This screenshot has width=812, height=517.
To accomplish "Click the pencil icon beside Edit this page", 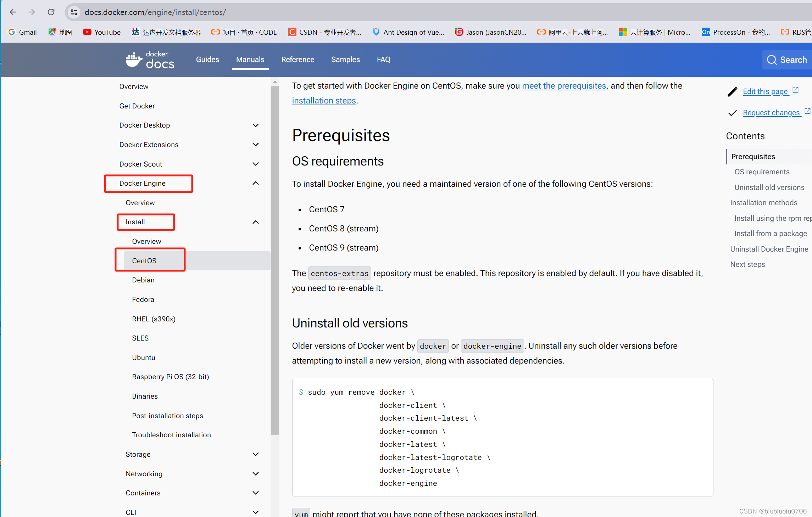I will pyautogui.click(x=732, y=92).
